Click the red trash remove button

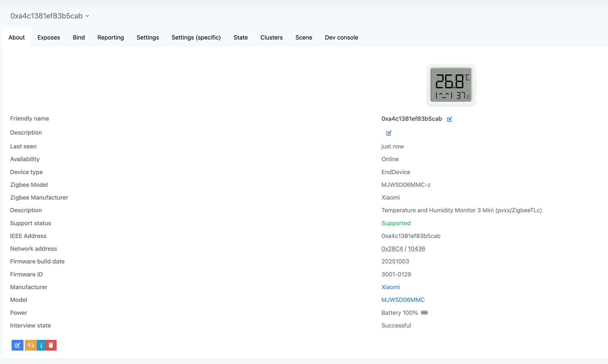(51, 345)
